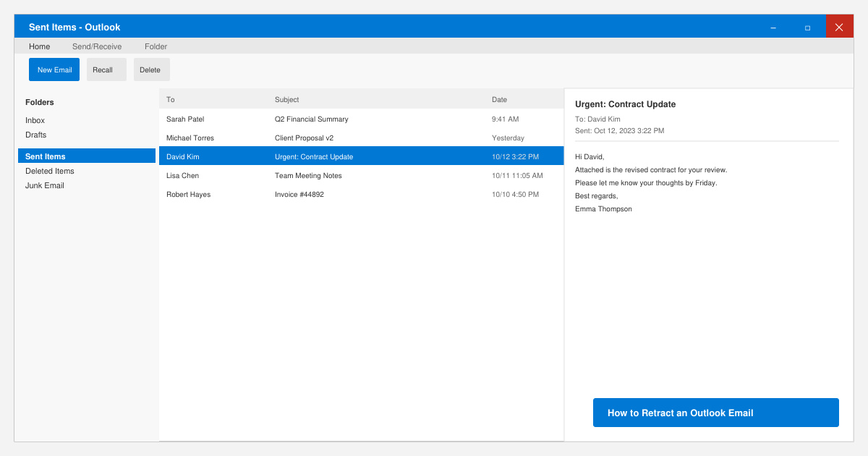
Task: Select the email to Lisa Chen
Action: click(x=362, y=175)
